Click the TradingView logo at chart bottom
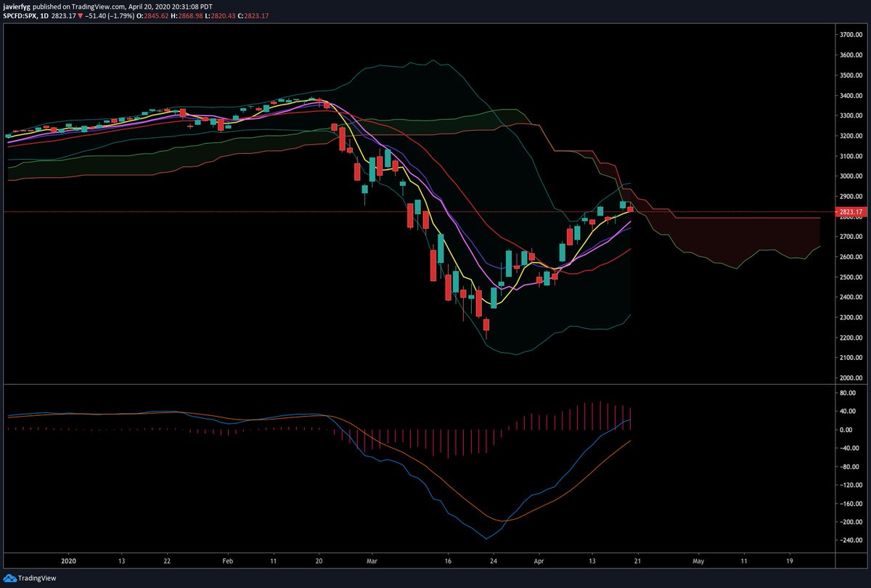This screenshot has width=871, height=588. (28, 578)
